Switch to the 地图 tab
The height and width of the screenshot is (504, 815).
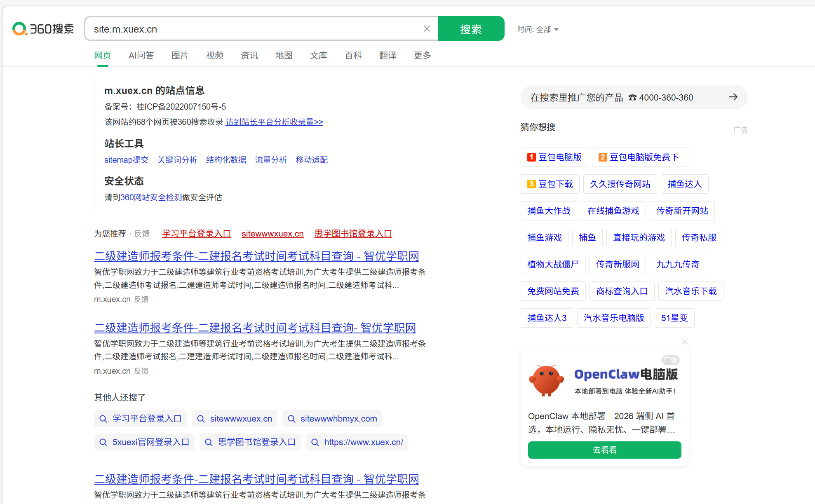284,55
